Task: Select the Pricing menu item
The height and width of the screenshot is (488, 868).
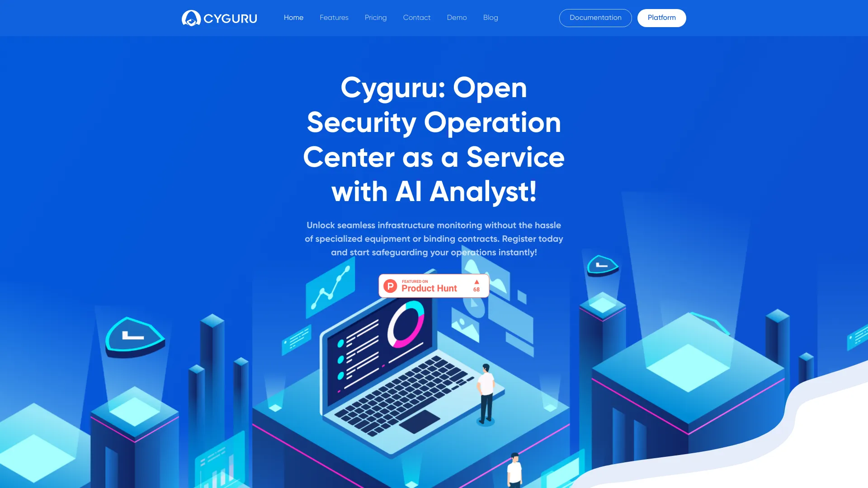Action: click(x=375, y=17)
